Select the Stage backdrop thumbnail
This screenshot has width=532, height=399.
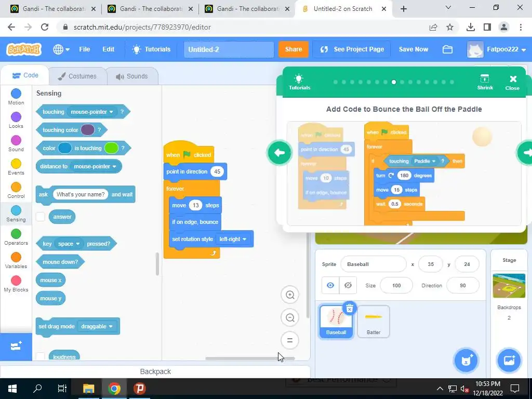click(x=509, y=286)
